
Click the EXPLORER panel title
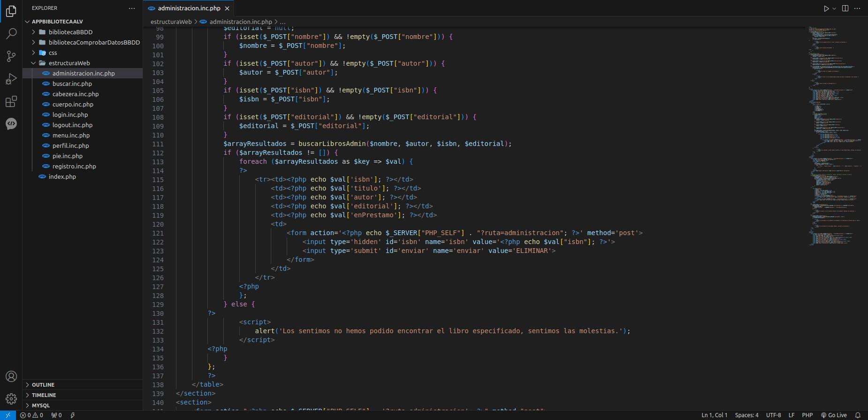click(x=45, y=8)
